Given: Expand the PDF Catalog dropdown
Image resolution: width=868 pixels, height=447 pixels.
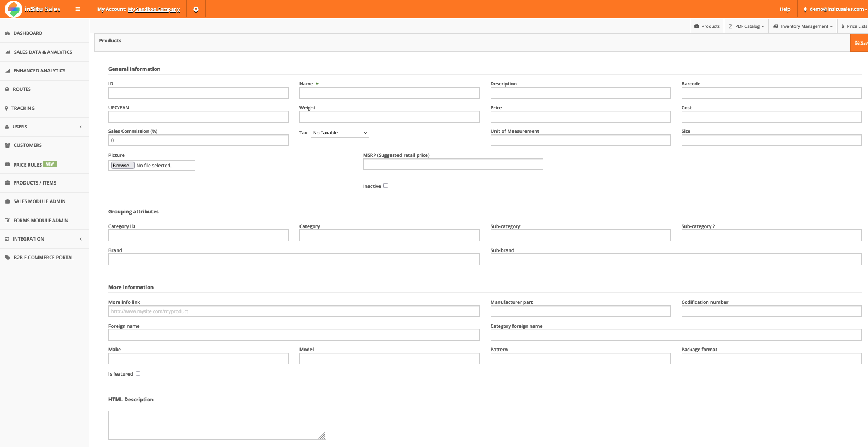Looking at the screenshot, I should pyautogui.click(x=747, y=26).
